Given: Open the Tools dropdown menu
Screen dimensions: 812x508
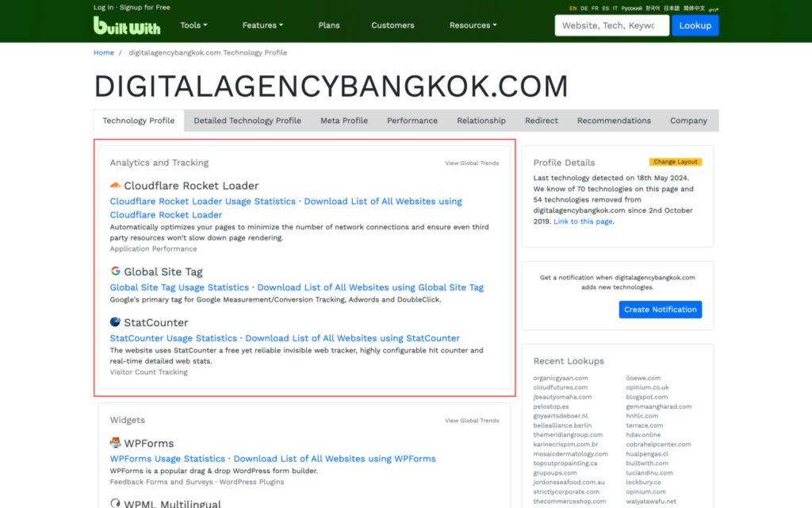Looking at the screenshot, I should tap(193, 25).
